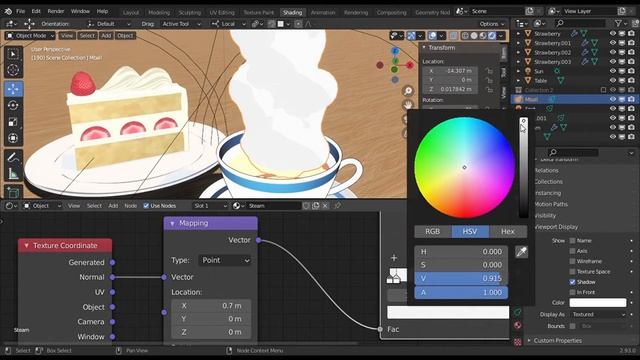Enable the Show Axis checkbox
The width and height of the screenshot is (640, 360).
click(x=572, y=251)
